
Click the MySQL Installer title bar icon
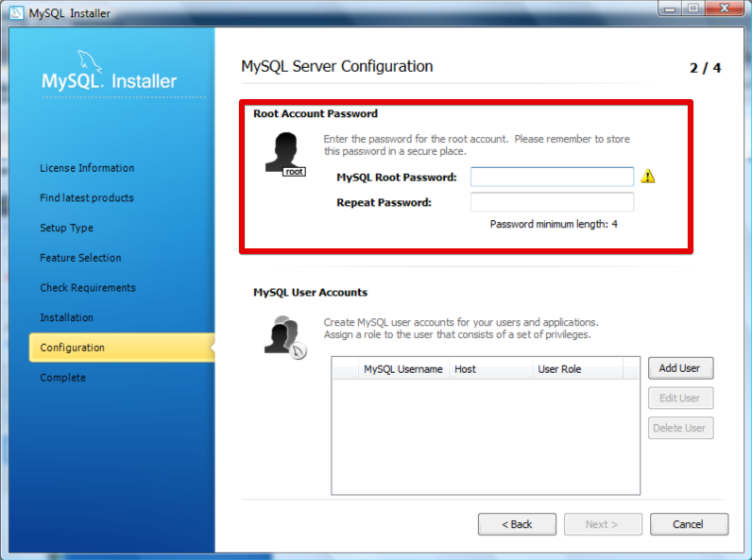pyautogui.click(x=16, y=12)
